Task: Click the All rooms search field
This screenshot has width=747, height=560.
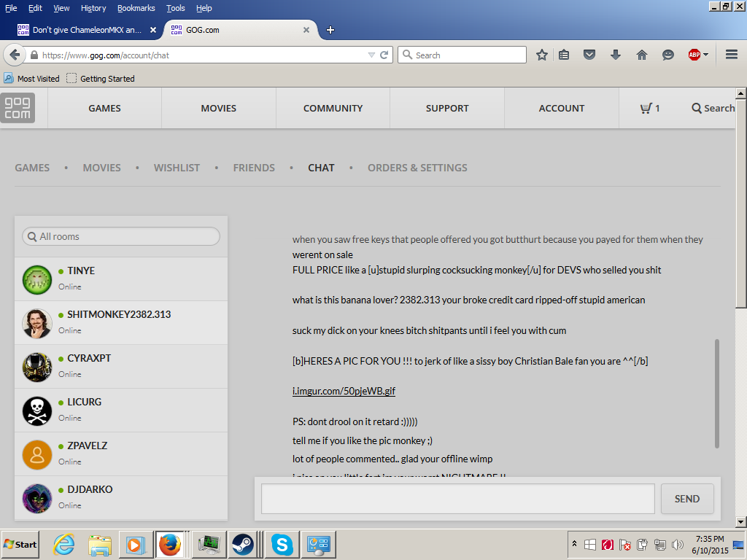Action: point(121,236)
